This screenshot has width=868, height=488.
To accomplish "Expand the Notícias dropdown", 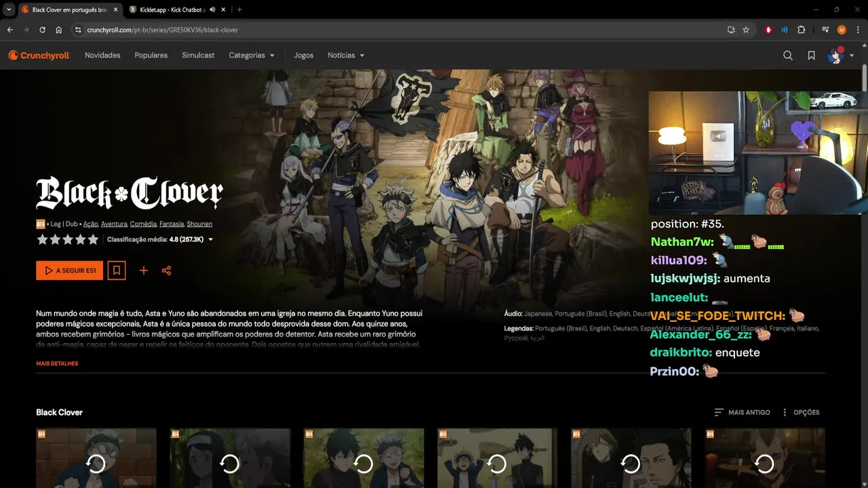I will pos(346,56).
